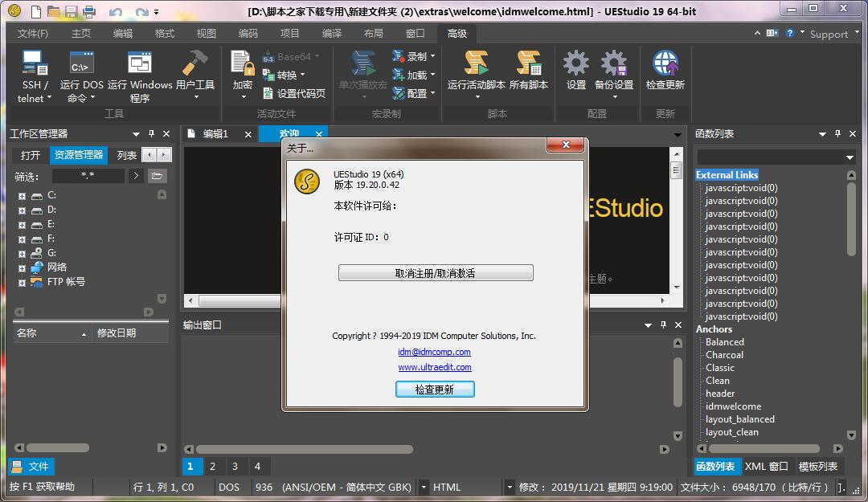Screen dimensions: 868x502
Task: Click the Output Window horizontal scrollbar
Action: click(305, 450)
